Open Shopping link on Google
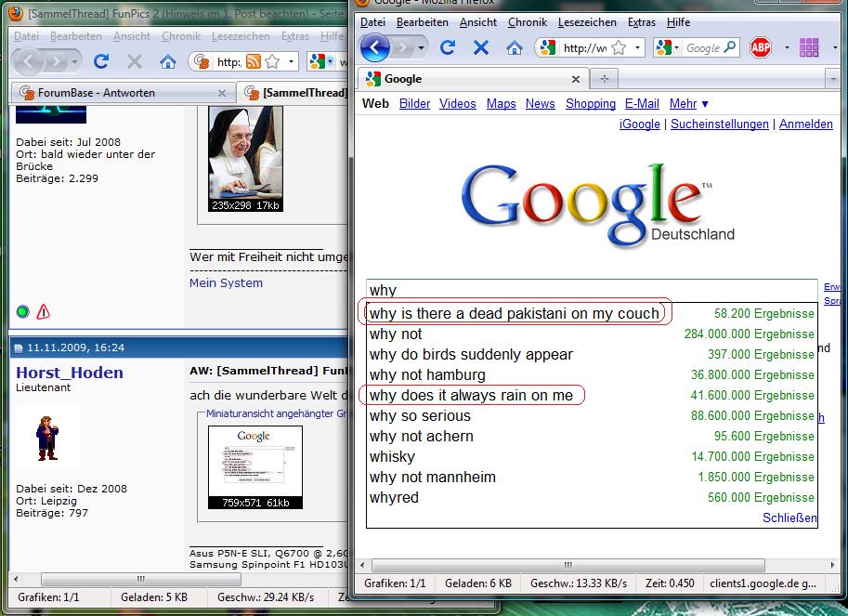Viewport: 848px width, 616px height. click(591, 103)
